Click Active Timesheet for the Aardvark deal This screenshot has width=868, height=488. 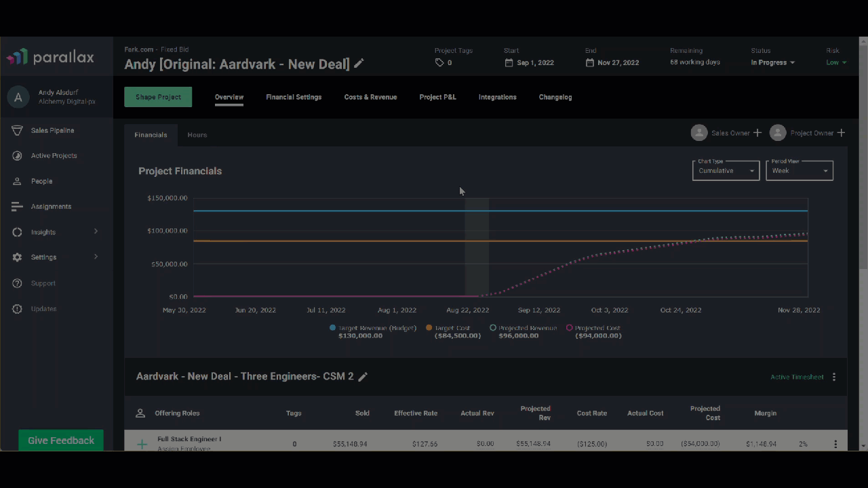click(x=797, y=376)
